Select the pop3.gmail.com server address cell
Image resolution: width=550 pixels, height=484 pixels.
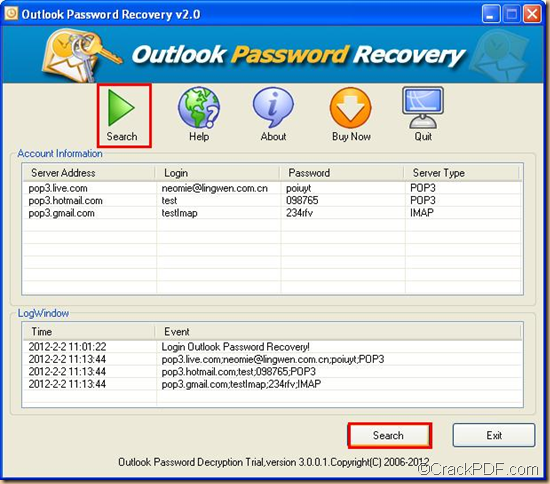click(61, 213)
